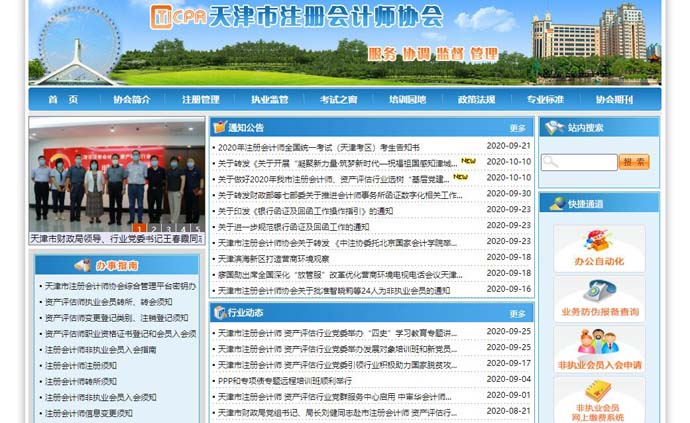Open notice 关于转发财政部等七部委
This screenshot has width=690, height=423.
point(340,195)
